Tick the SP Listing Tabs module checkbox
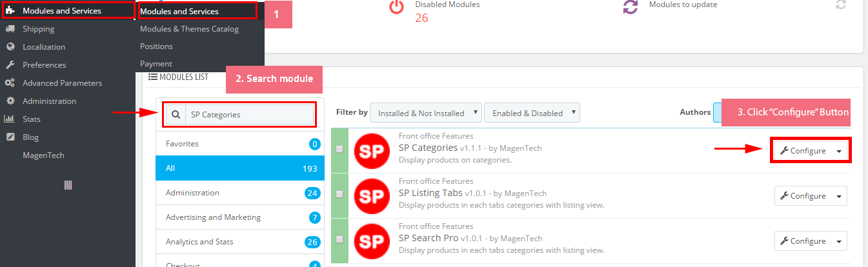Image resolution: width=868 pixels, height=267 pixels. point(339,194)
